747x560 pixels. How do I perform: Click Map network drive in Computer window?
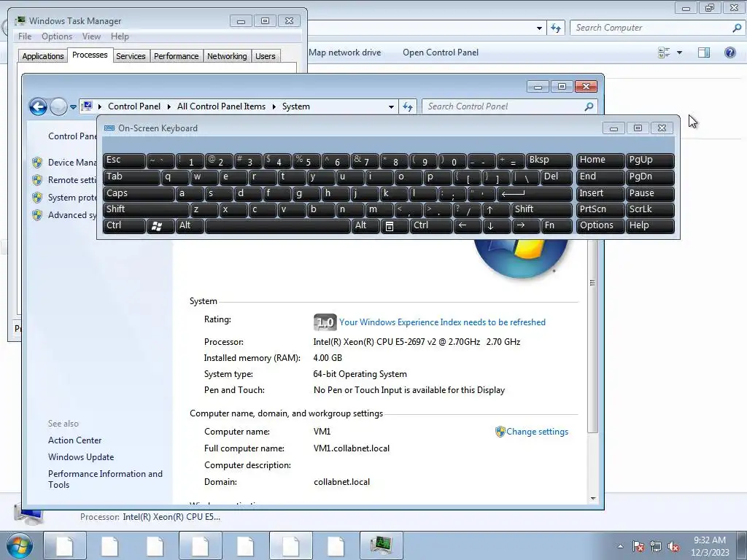pyautogui.click(x=345, y=52)
